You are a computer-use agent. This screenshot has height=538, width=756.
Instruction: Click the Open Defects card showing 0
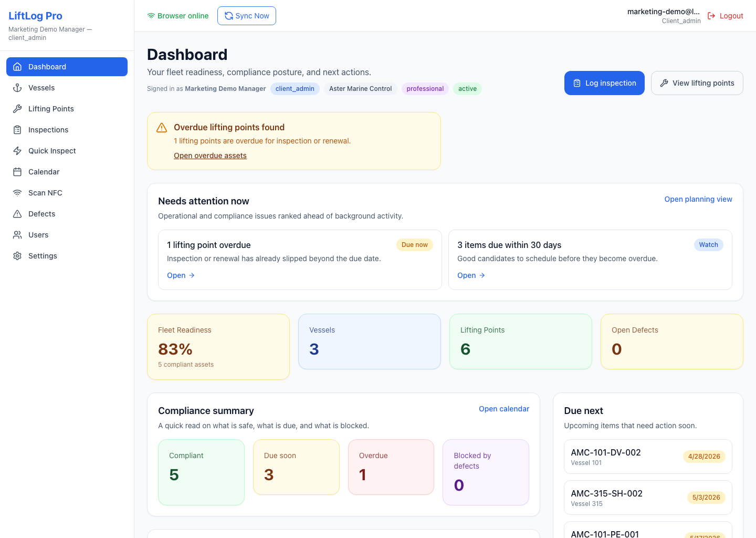click(672, 342)
